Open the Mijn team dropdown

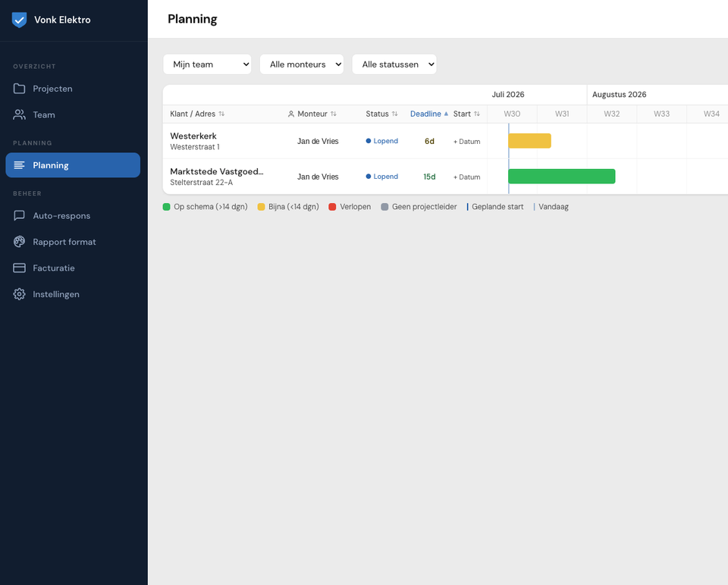click(207, 64)
